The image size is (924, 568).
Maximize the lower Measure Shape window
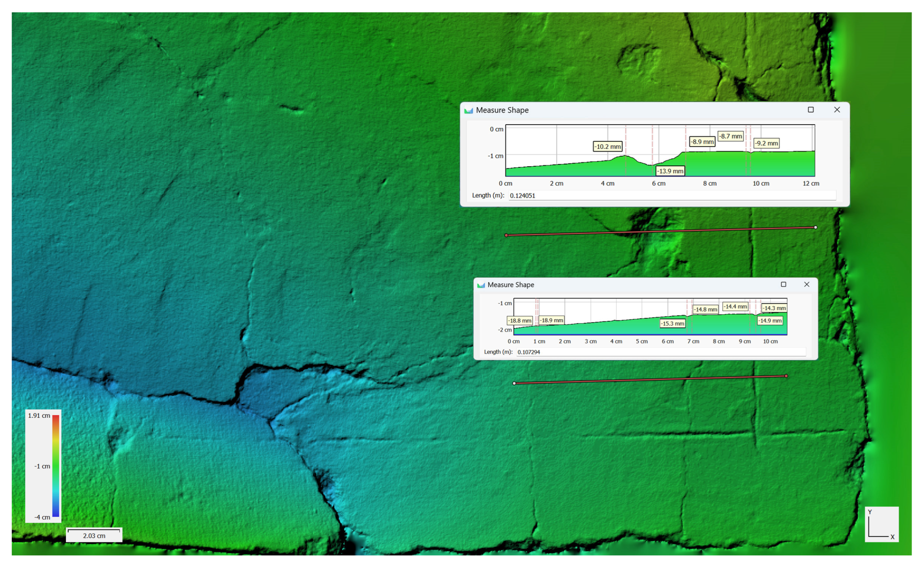click(783, 284)
